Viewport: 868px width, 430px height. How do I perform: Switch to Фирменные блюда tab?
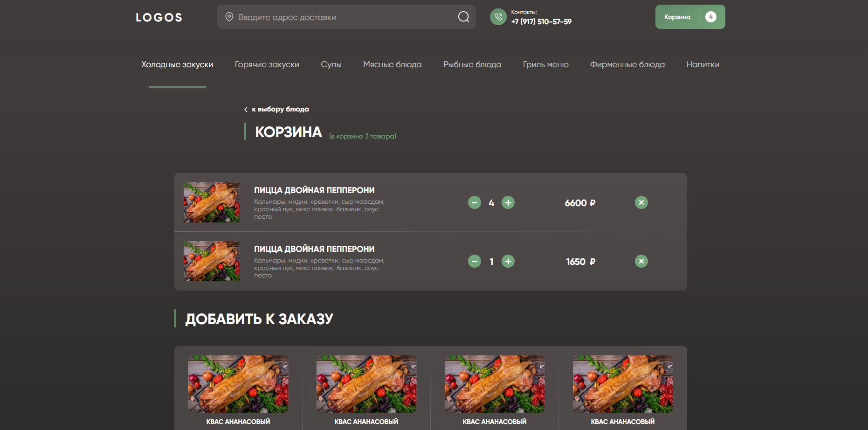click(x=627, y=64)
